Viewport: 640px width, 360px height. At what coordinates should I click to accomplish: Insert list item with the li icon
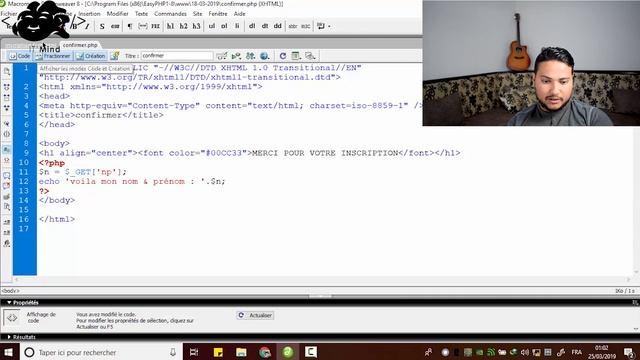(x=237, y=26)
